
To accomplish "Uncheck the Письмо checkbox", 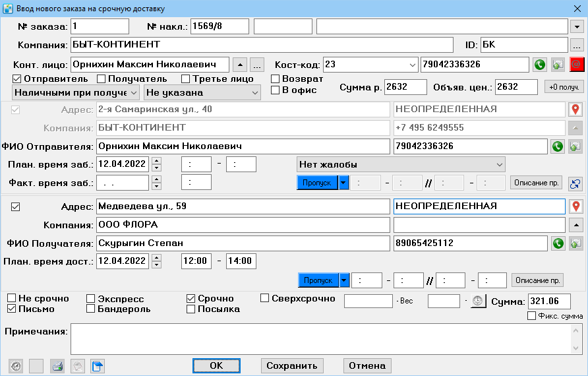I will [12, 309].
